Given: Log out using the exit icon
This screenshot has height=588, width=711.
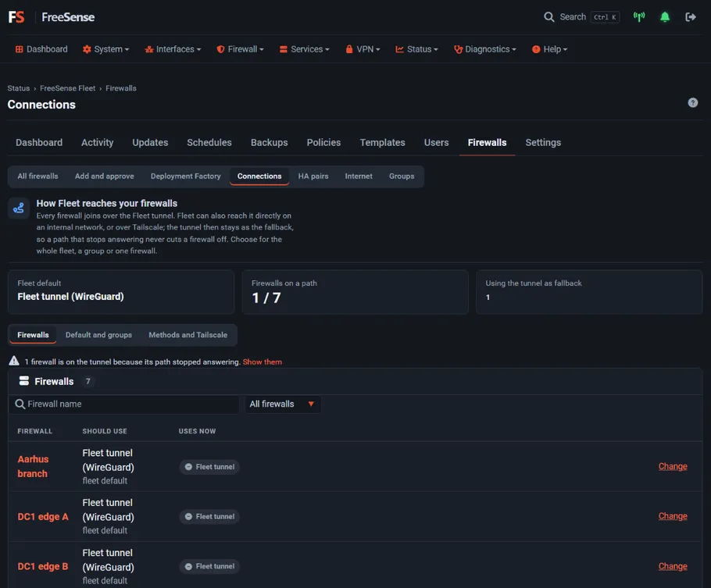Looking at the screenshot, I should coord(690,17).
